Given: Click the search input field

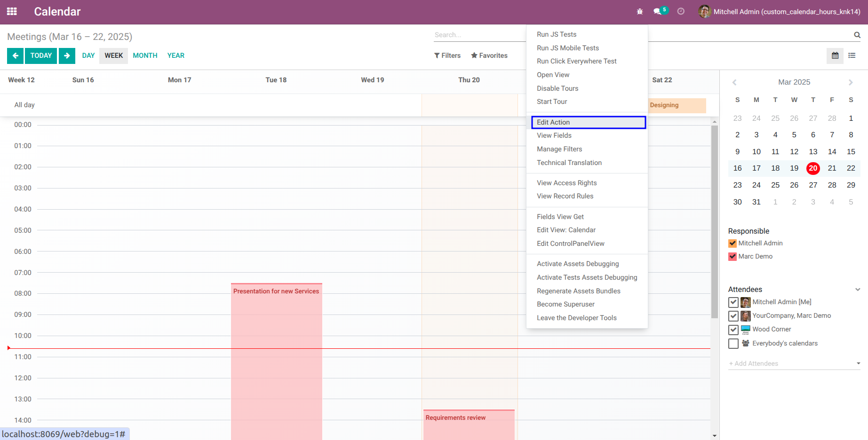Looking at the screenshot, I should (x=479, y=35).
